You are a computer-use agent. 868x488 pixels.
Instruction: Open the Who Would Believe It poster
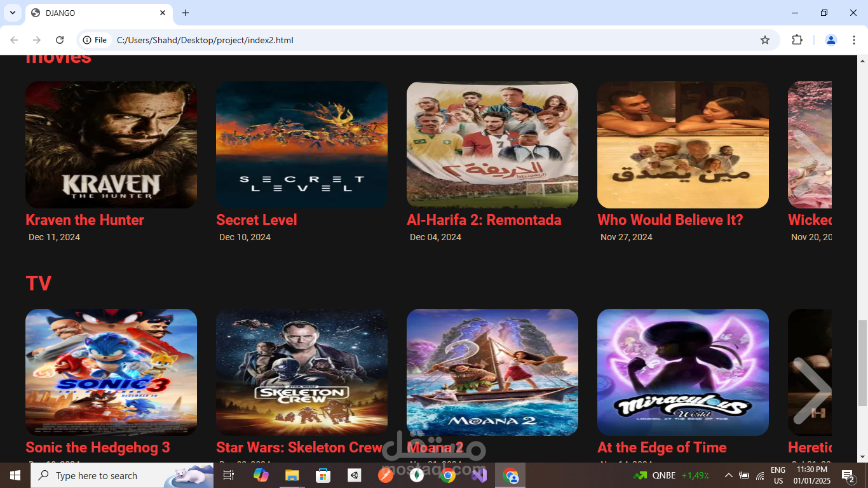[683, 145]
